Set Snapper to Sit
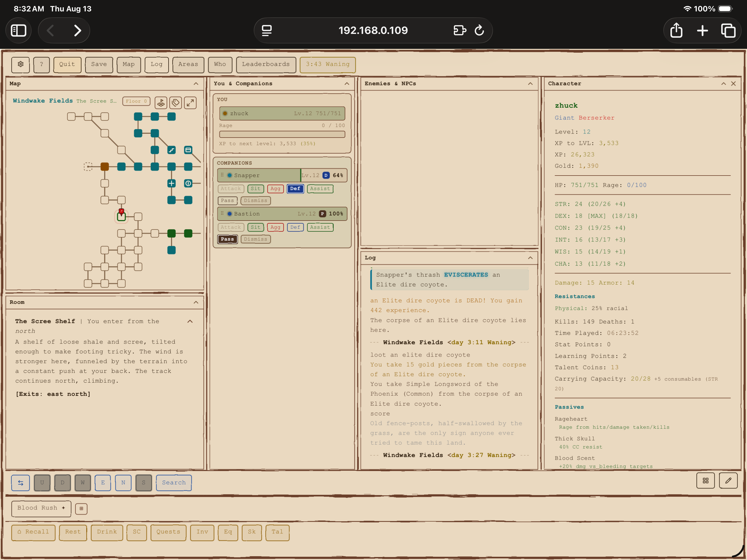Screen dimensions: 747x560 [x=256, y=189]
